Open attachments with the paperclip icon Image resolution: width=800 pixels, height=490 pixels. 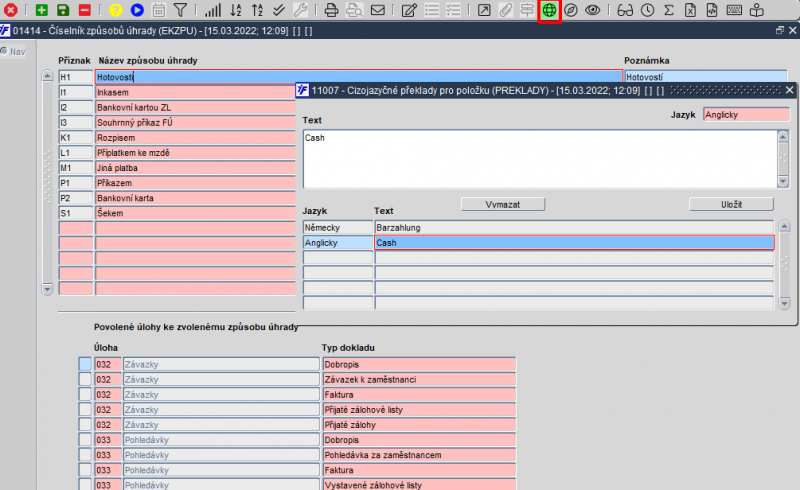505,10
